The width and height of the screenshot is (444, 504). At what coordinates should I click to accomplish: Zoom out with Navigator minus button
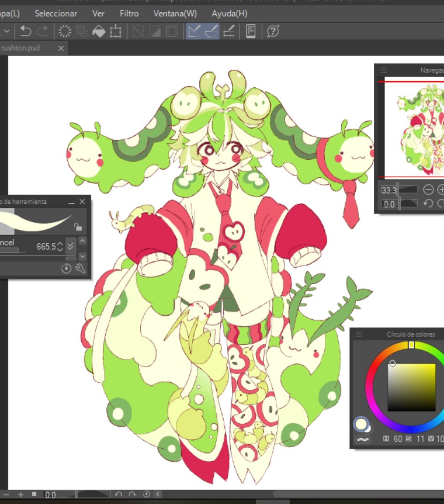428,190
